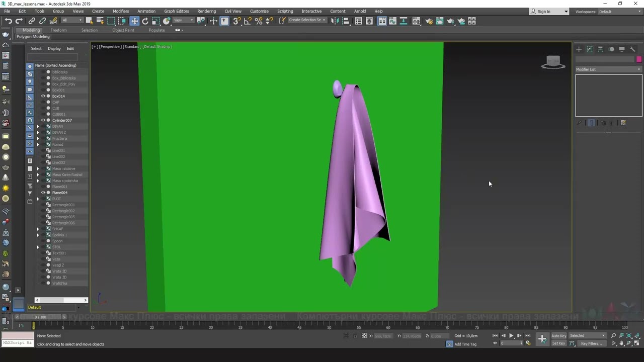Expand the DIVAN group in explorer

pyautogui.click(x=38, y=126)
